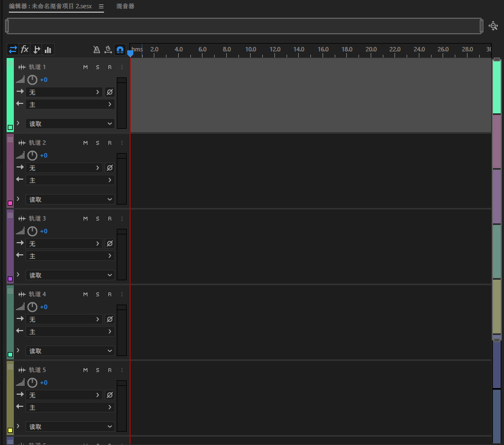
Task: Mute 轨道 1 with M
Action: coord(85,67)
